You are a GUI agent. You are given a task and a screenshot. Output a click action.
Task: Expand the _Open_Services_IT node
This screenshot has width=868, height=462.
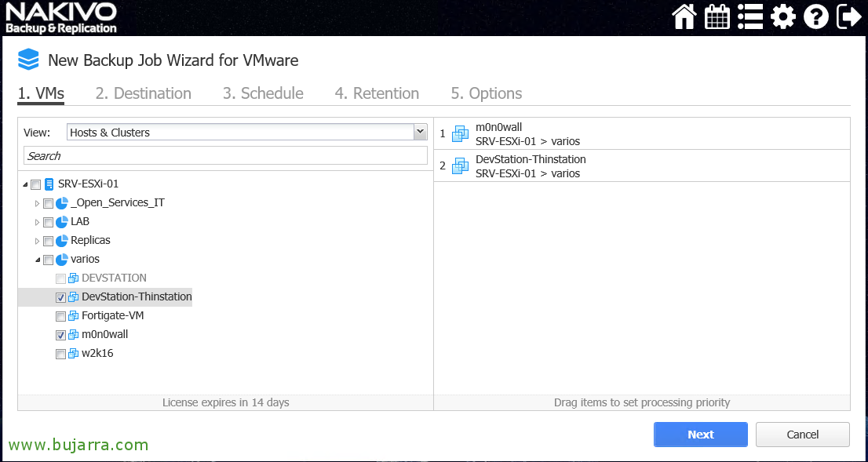[x=37, y=204]
